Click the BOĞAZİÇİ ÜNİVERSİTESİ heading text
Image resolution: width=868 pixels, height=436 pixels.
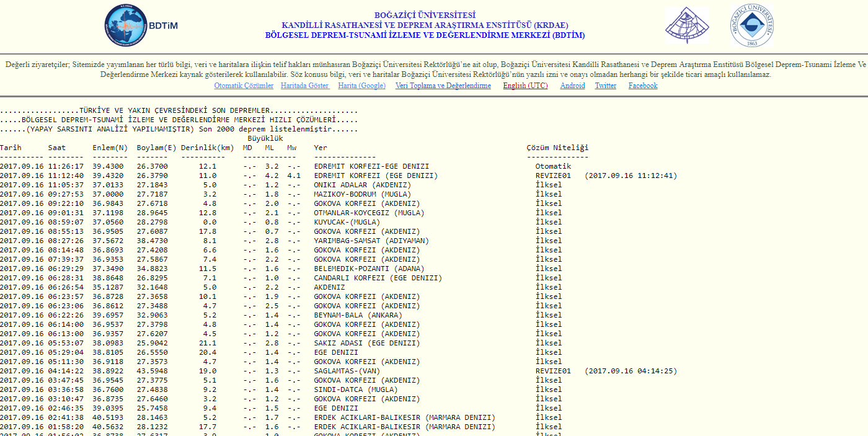click(425, 15)
